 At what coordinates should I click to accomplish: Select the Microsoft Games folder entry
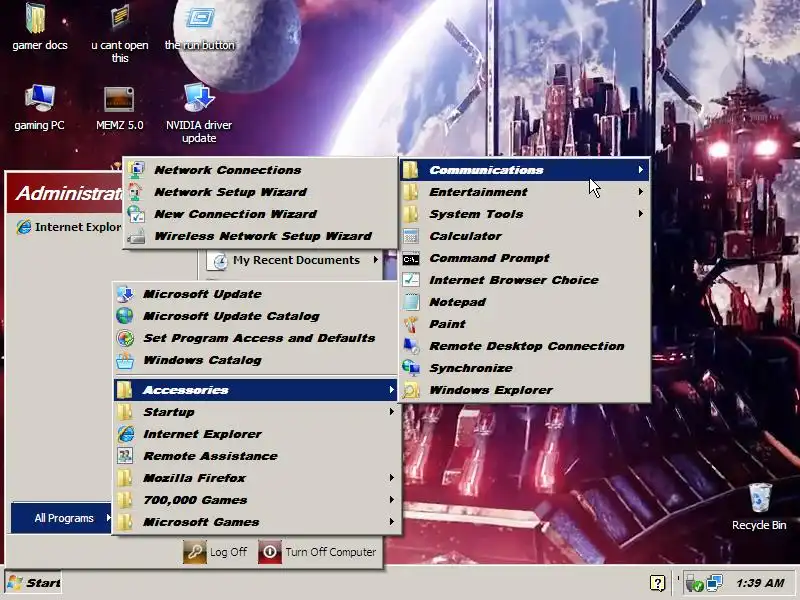tap(257, 522)
